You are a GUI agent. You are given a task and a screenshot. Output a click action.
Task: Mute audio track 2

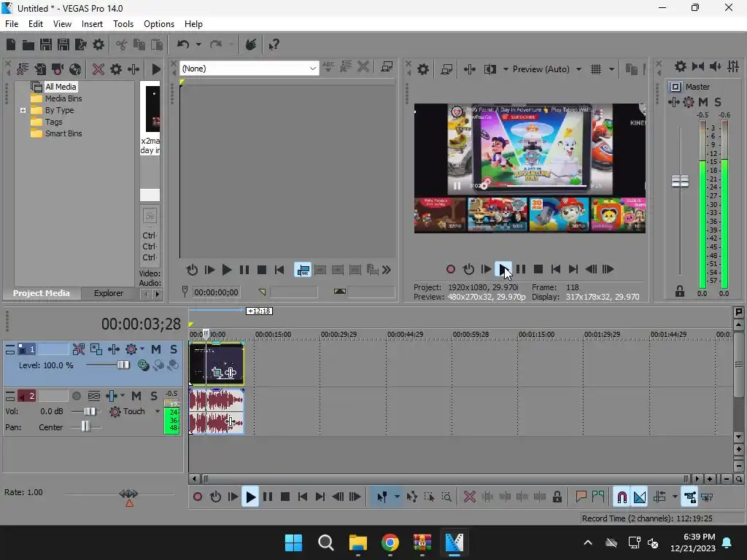[136, 396]
